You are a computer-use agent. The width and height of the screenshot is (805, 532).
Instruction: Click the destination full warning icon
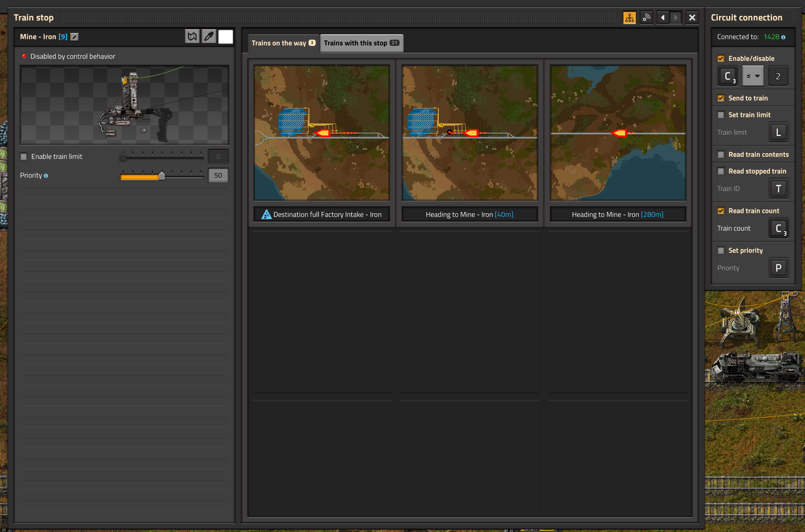coord(266,214)
